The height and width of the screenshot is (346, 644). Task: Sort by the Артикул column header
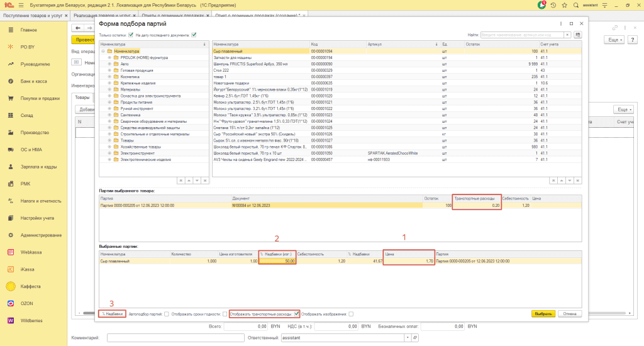point(402,44)
